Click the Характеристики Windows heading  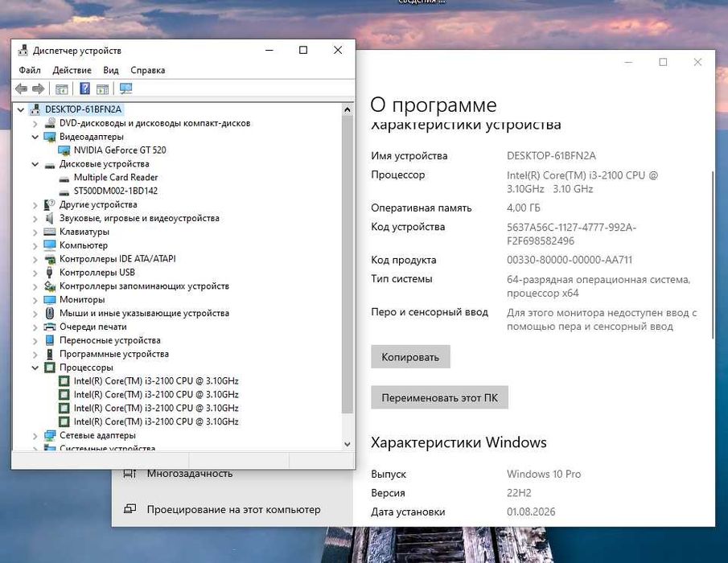tap(459, 442)
